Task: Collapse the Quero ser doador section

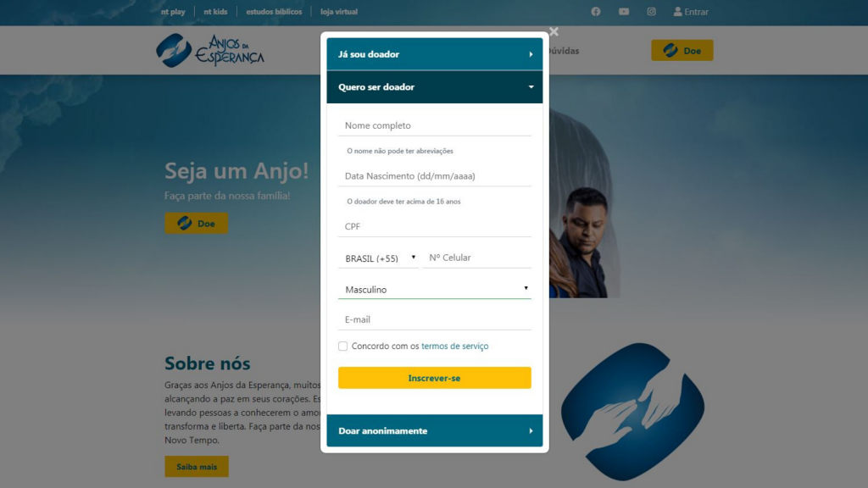Action: click(x=435, y=87)
